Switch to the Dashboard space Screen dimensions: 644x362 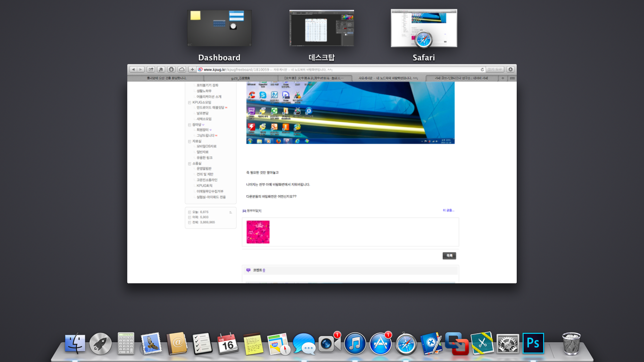point(219,28)
